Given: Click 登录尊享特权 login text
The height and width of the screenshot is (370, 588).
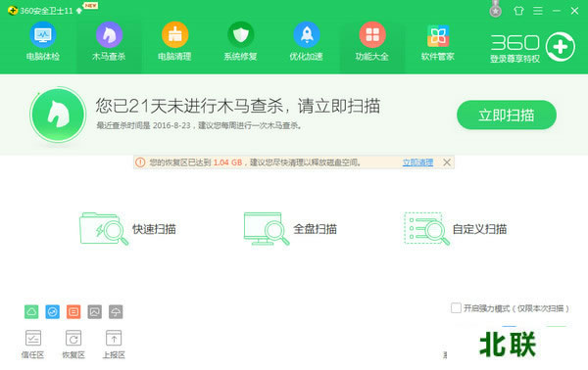Looking at the screenshot, I should tap(514, 59).
